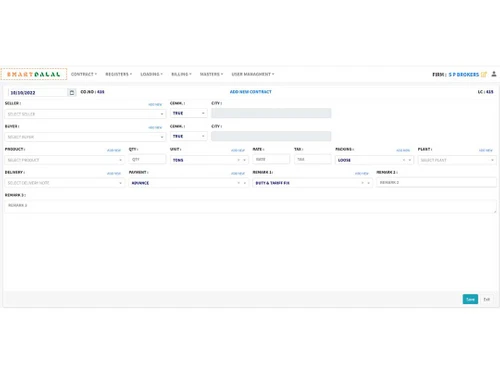Screen dimensions: 500x375
Task: Open the Contract menu
Action: 84,74
